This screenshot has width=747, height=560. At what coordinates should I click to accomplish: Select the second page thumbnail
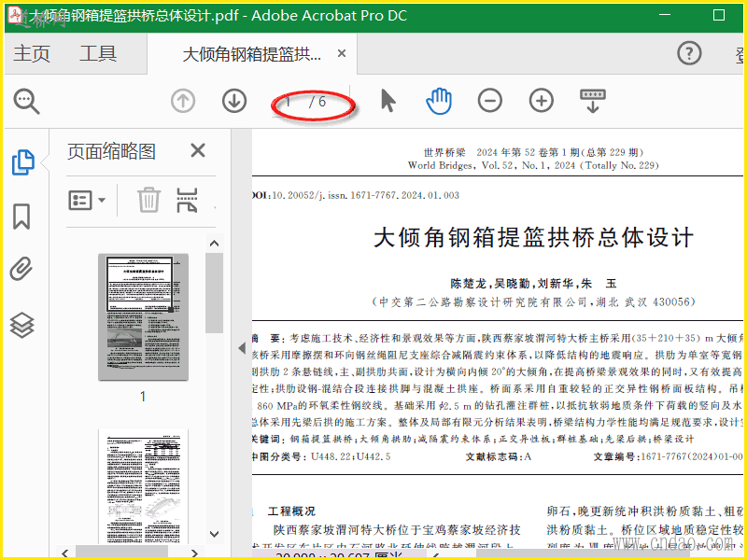point(143,485)
